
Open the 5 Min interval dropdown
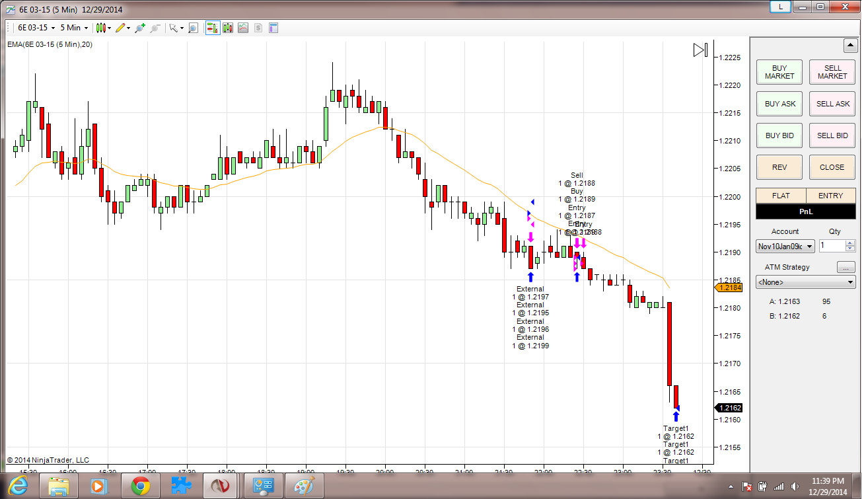click(74, 28)
